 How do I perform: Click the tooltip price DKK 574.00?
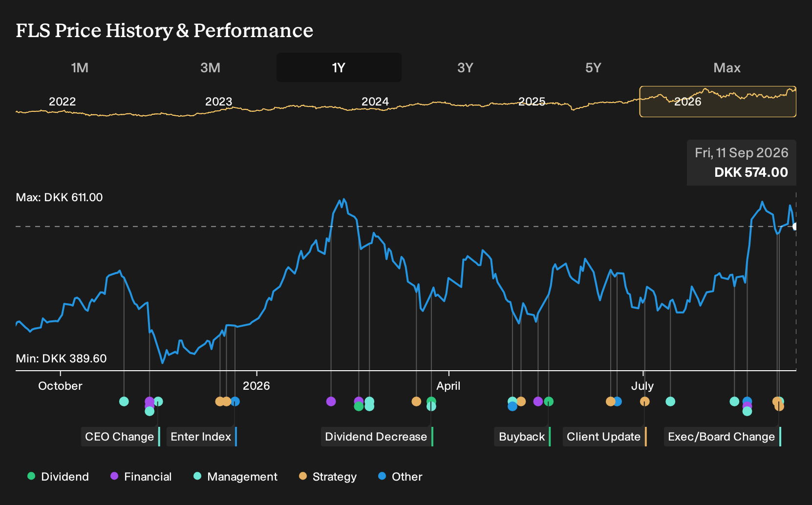751,172
